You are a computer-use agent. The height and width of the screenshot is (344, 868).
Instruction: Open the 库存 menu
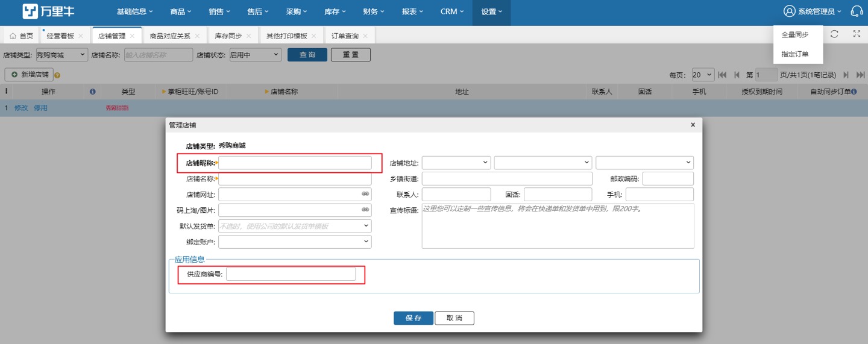coord(335,11)
